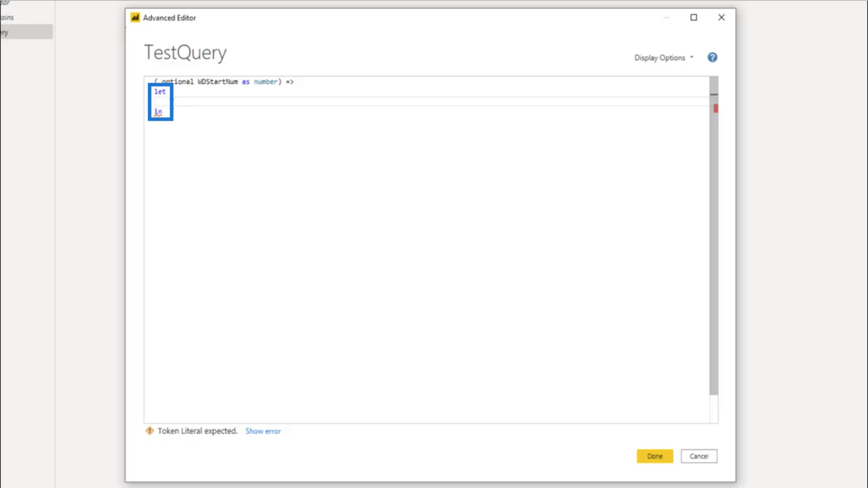Click the red error marker in scrollbar
Image resolution: width=868 pixels, height=488 pixels.
point(716,108)
